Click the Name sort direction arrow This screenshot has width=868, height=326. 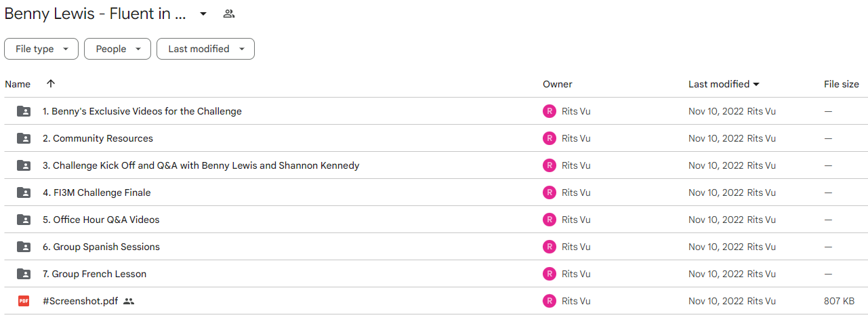pos(51,84)
